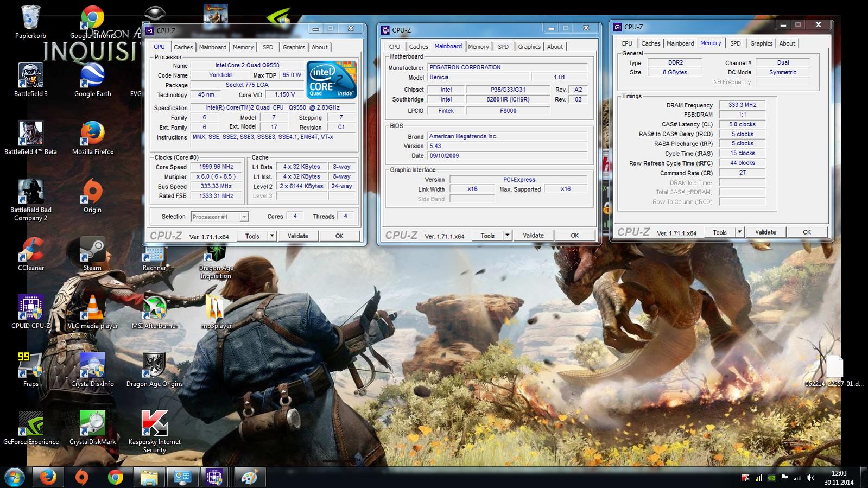Screen dimensions: 868x488
Task: Open Paint from the taskbar
Action: click(x=249, y=478)
